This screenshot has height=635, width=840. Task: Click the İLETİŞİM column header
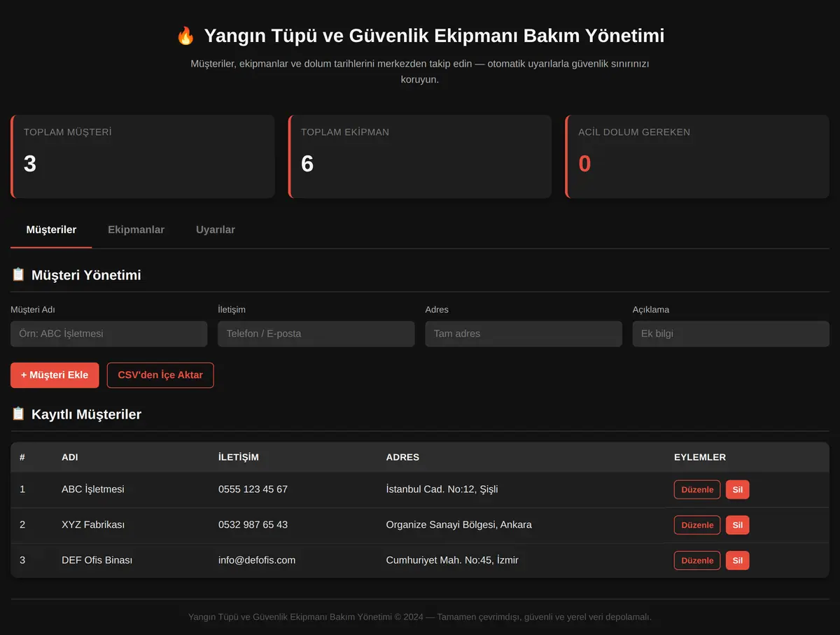239,457
